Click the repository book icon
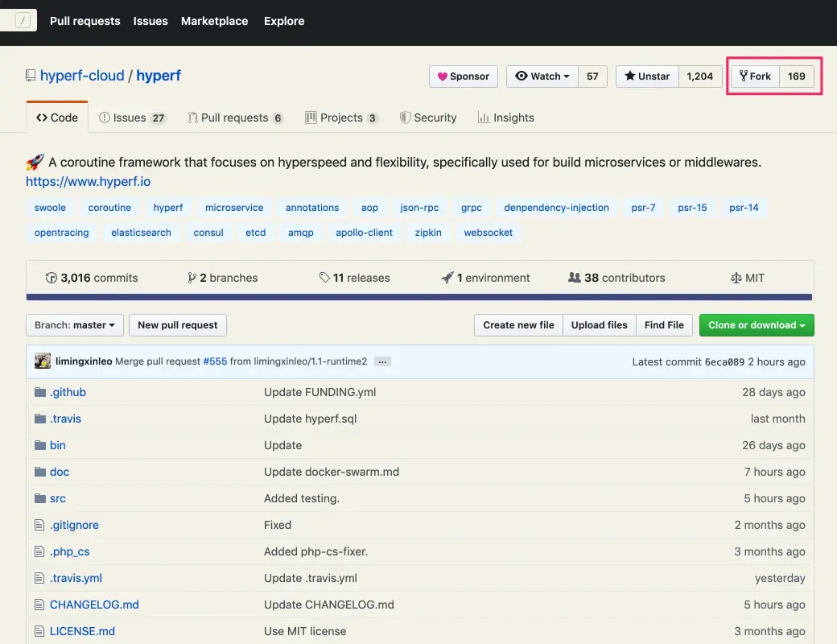This screenshot has height=644, width=837. (31, 76)
